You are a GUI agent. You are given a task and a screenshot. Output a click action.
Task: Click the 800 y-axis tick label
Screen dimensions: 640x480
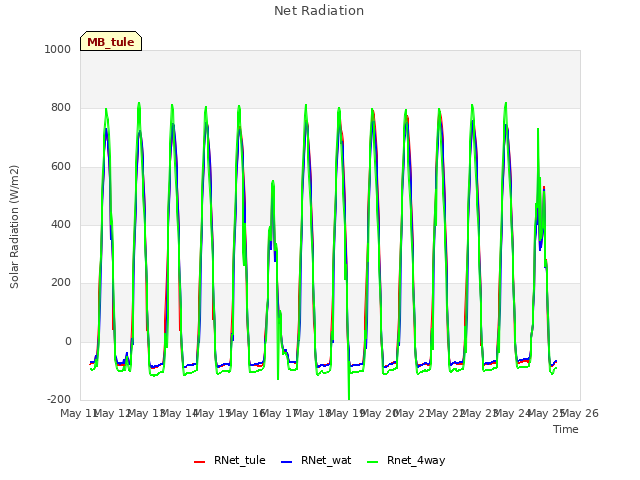[x=61, y=107]
